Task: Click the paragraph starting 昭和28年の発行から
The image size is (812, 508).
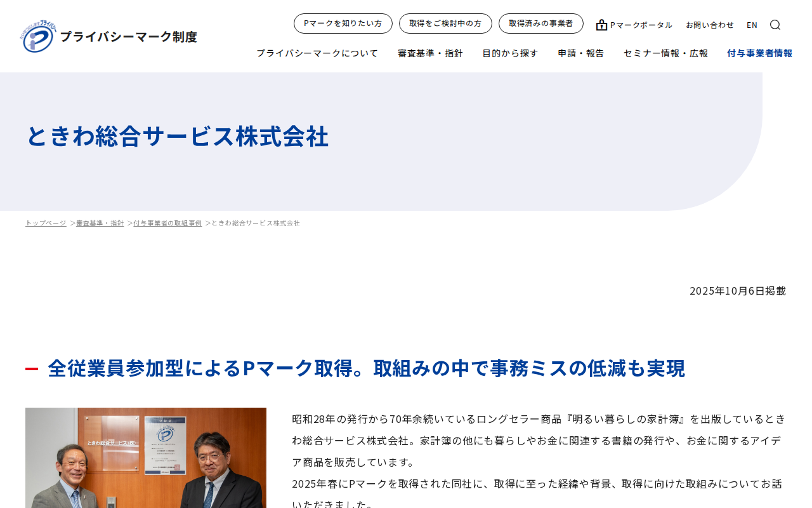Action: click(x=539, y=440)
